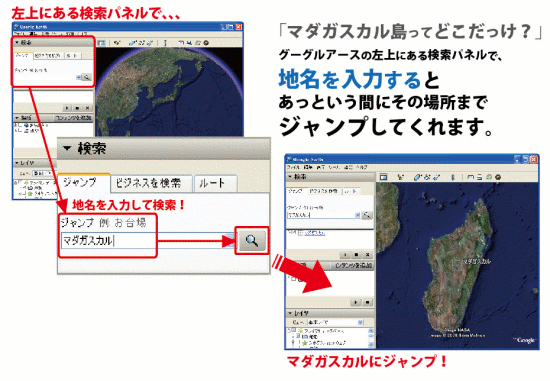Collapse the enlarged 検索 panel triangle
Screen dimensions: 550x381
(x=67, y=148)
